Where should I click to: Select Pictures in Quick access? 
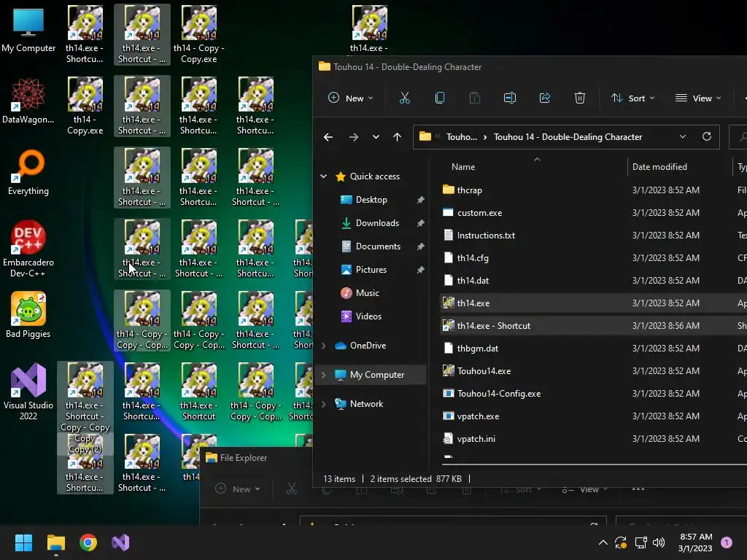[371, 270]
